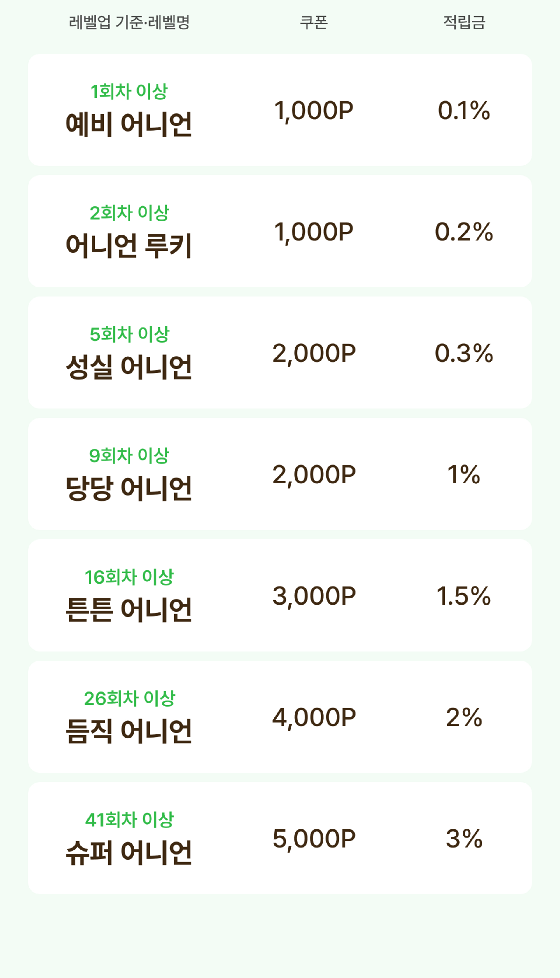
Task: Select the 예비 어니언 level name
Action: tap(129, 125)
